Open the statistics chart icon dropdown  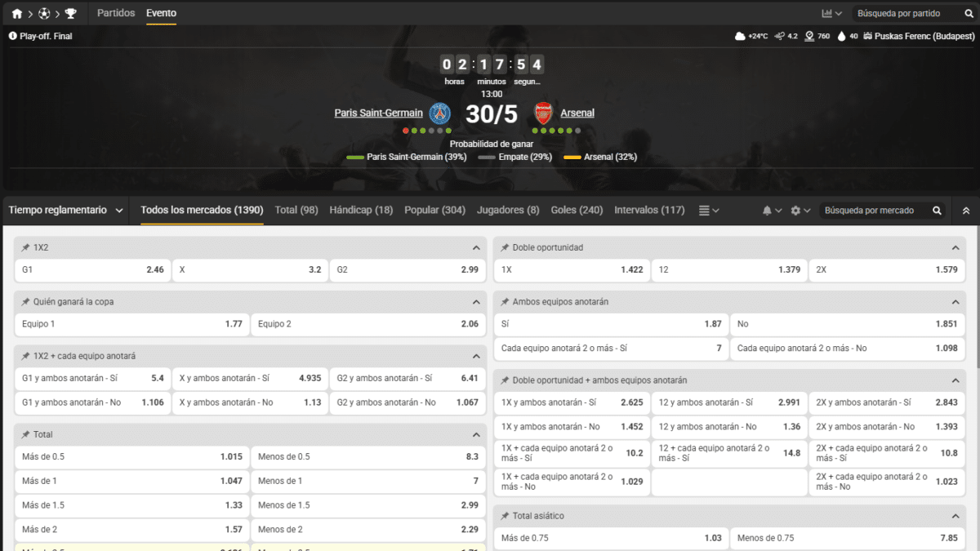click(832, 14)
